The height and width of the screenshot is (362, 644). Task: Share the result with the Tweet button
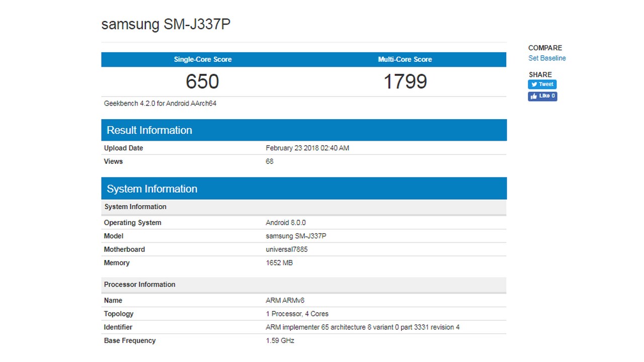click(542, 84)
